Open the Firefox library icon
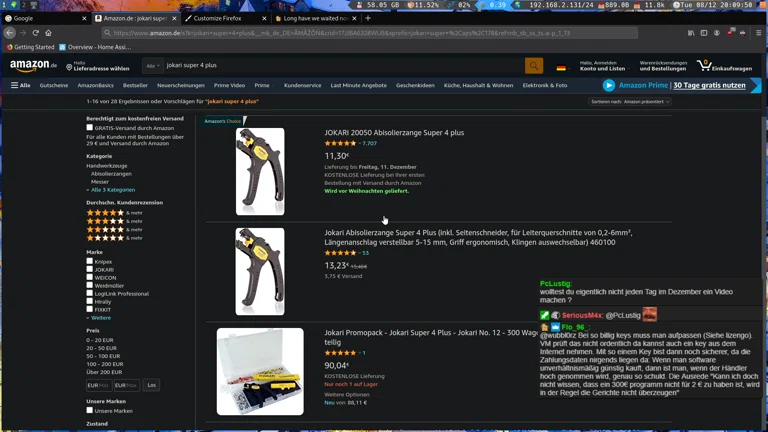This screenshot has width=768, height=432. coord(691,33)
